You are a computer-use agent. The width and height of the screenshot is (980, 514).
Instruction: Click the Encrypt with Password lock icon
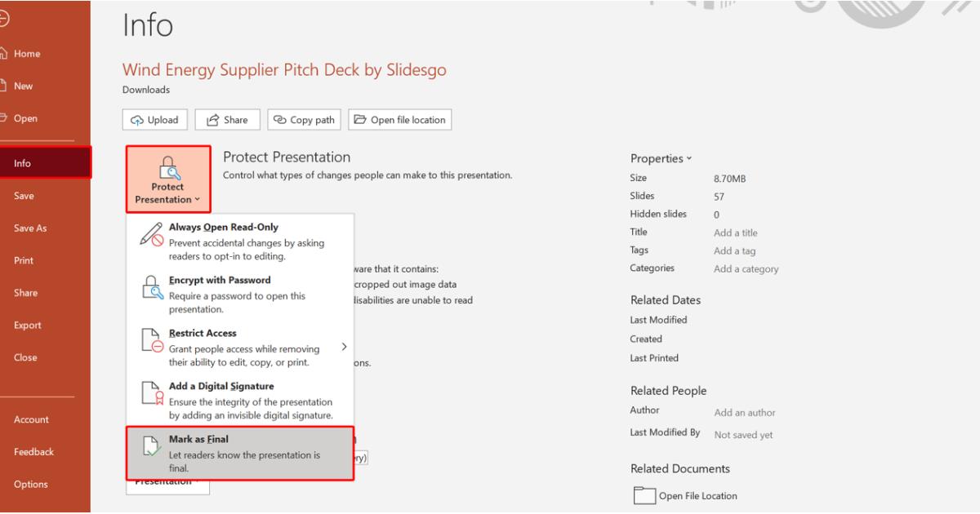coord(152,288)
